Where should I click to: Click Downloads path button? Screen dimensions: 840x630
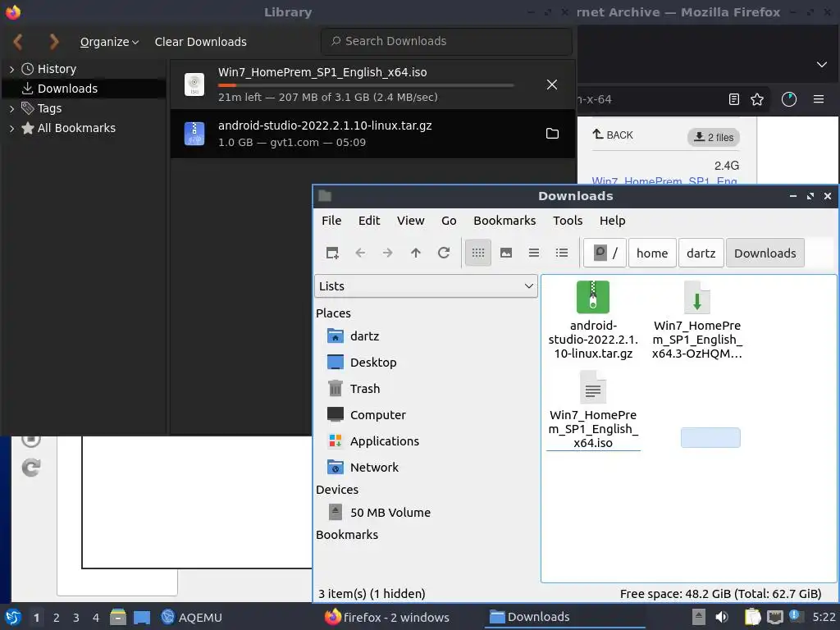click(765, 253)
